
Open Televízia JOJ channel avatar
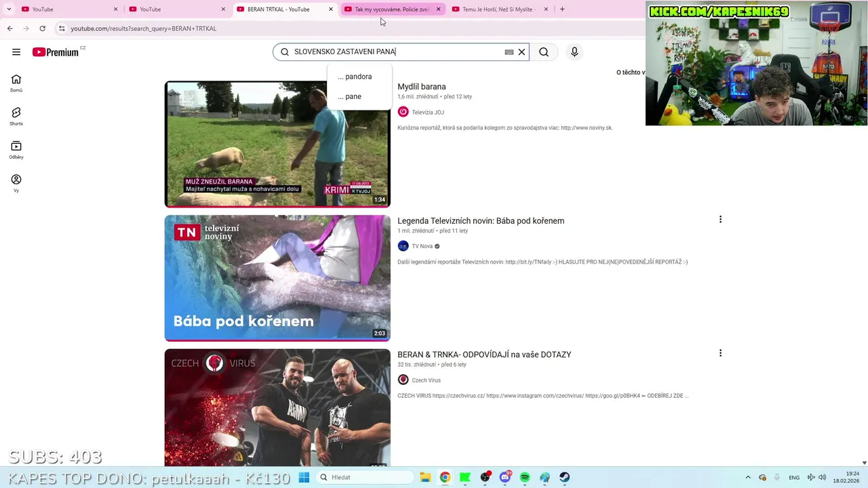coord(403,113)
